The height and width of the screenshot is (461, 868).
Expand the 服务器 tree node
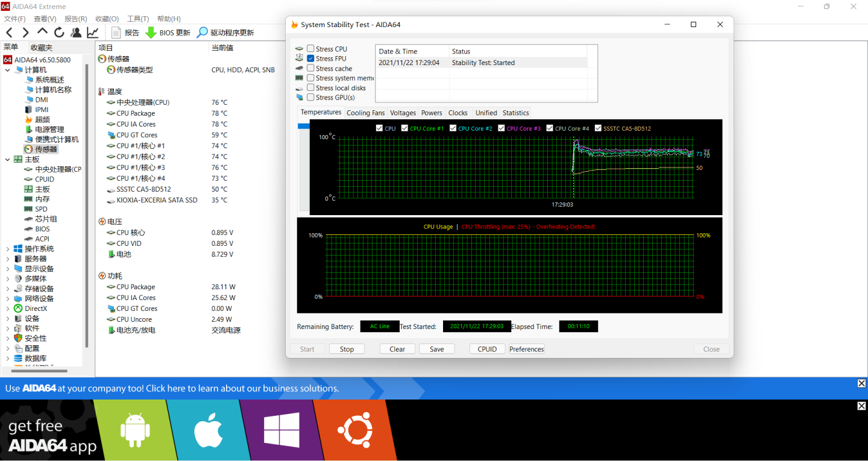click(8, 259)
